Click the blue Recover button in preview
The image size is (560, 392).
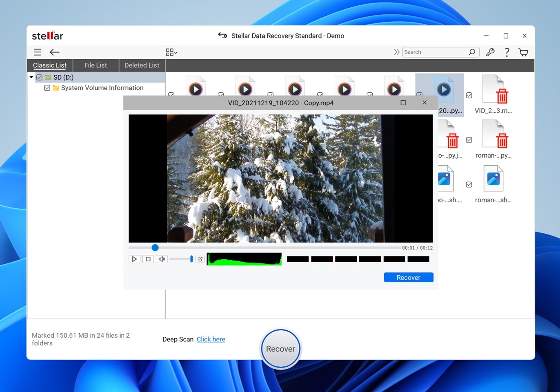pos(408,278)
